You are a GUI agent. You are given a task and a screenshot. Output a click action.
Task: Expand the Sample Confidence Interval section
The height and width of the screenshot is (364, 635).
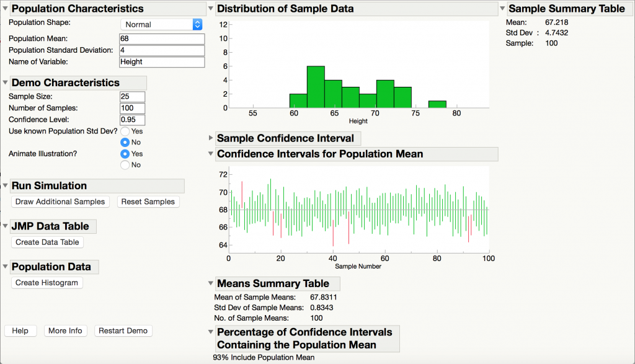point(211,138)
